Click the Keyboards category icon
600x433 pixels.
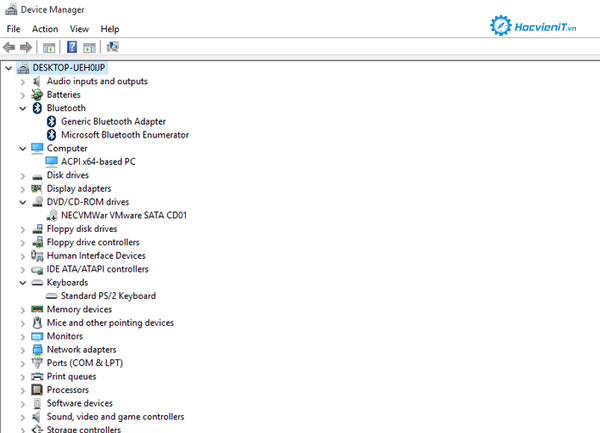[x=37, y=283]
